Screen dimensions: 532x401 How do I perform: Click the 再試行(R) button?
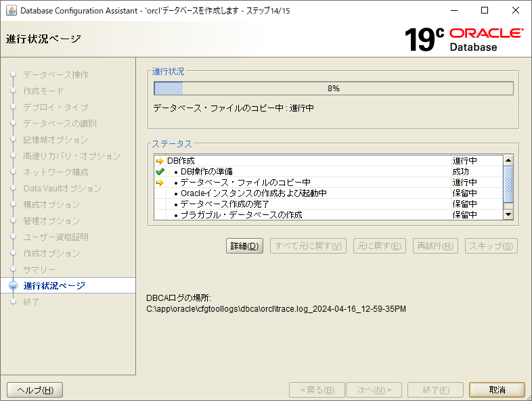point(435,245)
